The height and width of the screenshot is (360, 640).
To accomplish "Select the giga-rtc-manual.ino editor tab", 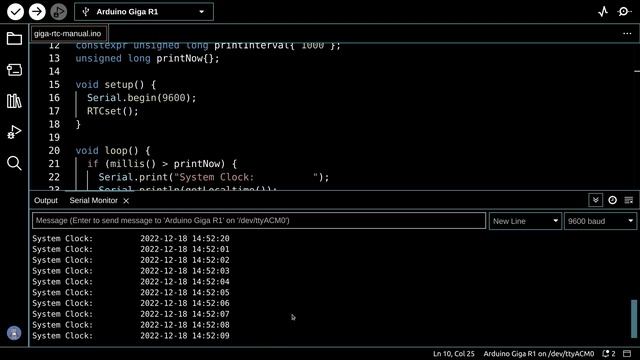I will click(68, 33).
